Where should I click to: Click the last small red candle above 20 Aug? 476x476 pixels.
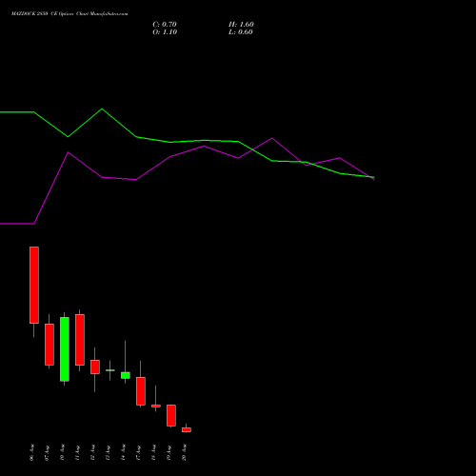(x=187, y=429)
